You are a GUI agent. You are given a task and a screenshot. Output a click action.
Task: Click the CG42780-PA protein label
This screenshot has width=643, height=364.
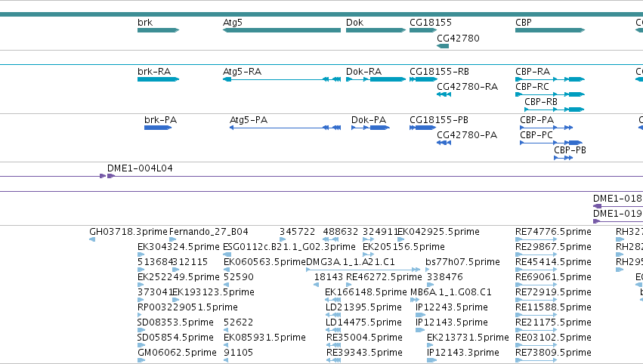(x=467, y=135)
